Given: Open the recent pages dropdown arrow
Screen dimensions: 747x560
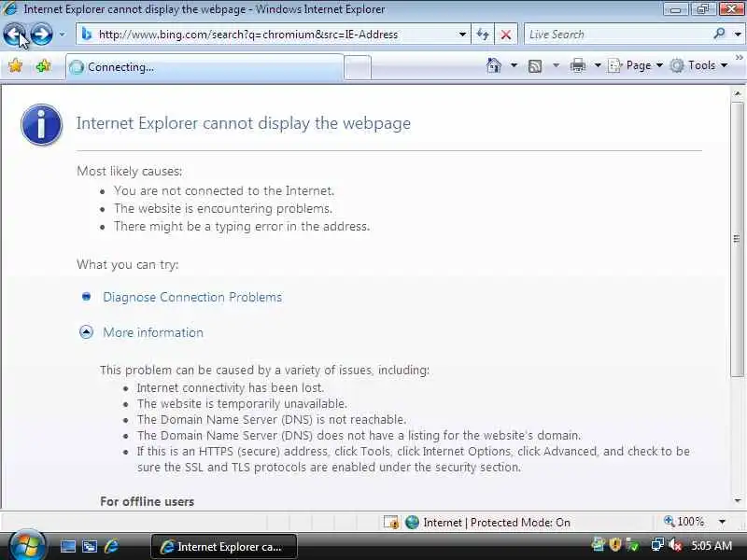Looking at the screenshot, I should 62,35.
